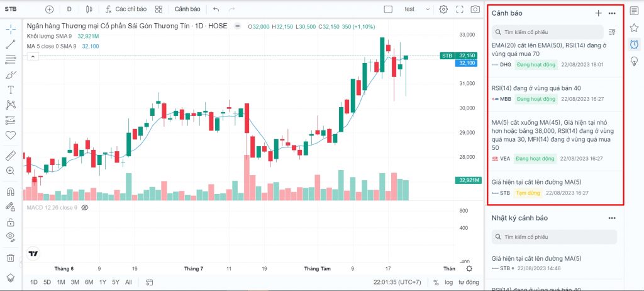Image resolution: width=644 pixels, height=291 pixels.
Task: Select the trend line drawing tool
Action: [x=11, y=44]
